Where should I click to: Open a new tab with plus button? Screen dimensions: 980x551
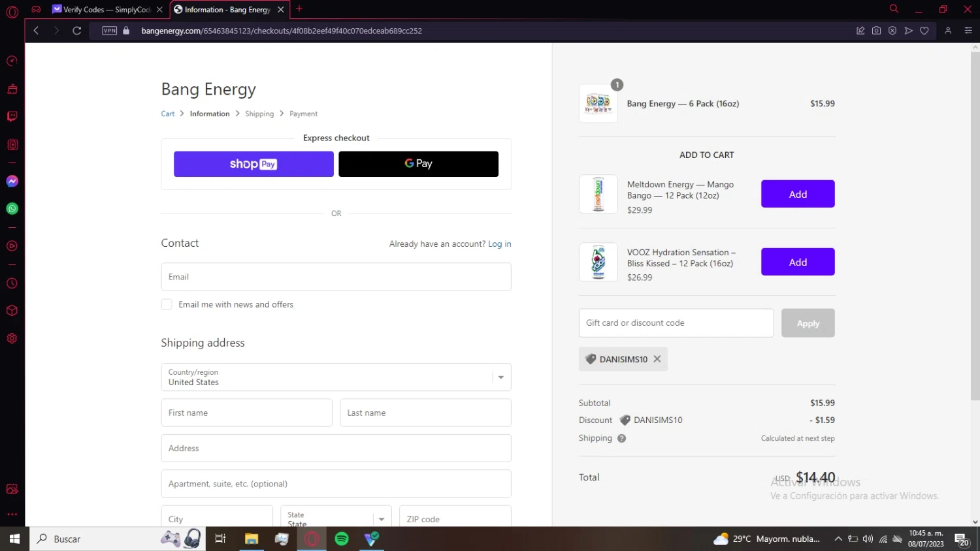(299, 8)
